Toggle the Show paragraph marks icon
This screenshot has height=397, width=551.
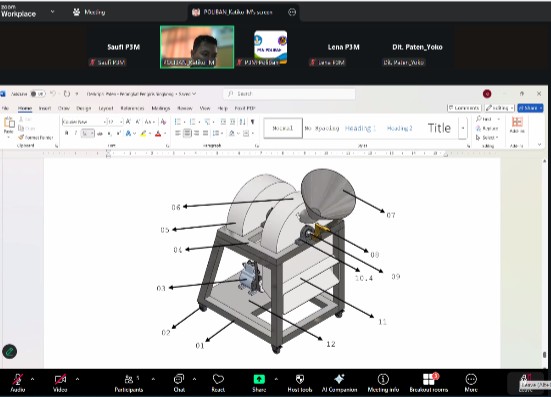coord(252,122)
